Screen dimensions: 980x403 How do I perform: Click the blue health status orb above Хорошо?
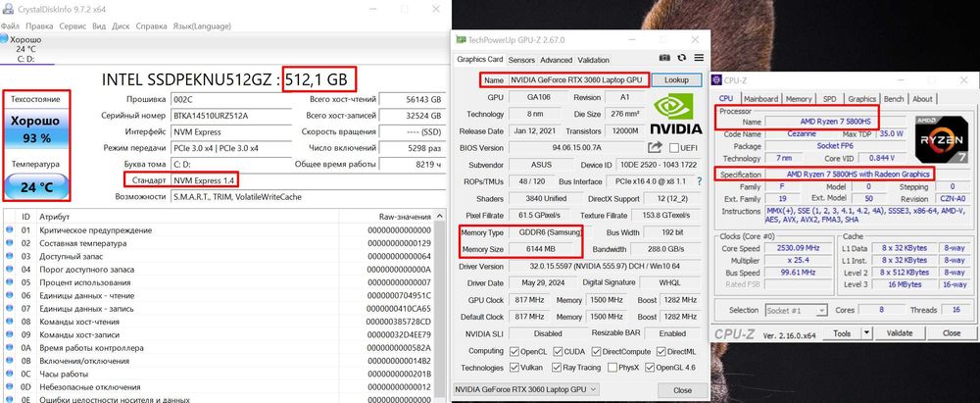click(4, 39)
